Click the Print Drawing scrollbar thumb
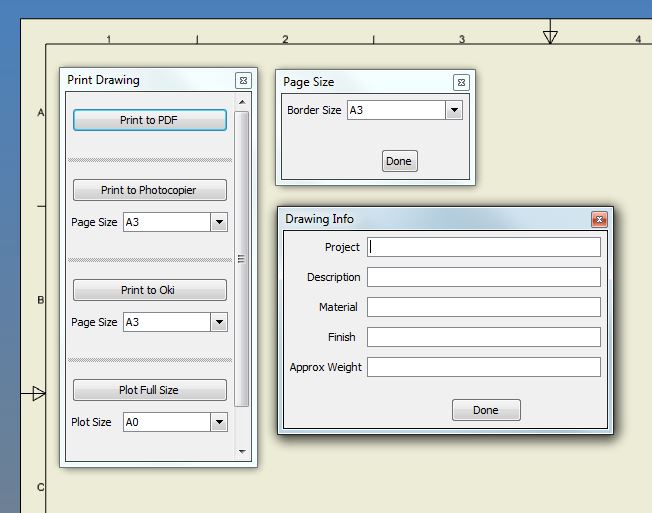 coord(242,259)
